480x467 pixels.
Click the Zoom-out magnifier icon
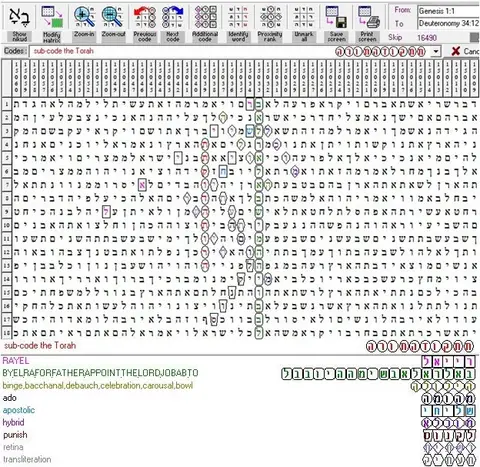pyautogui.click(x=113, y=17)
